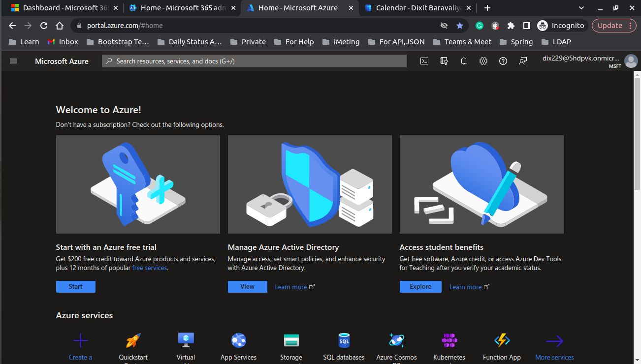This screenshot has height=364, width=641.
Task: Click the Azure free trial key illustration
Action: click(138, 184)
